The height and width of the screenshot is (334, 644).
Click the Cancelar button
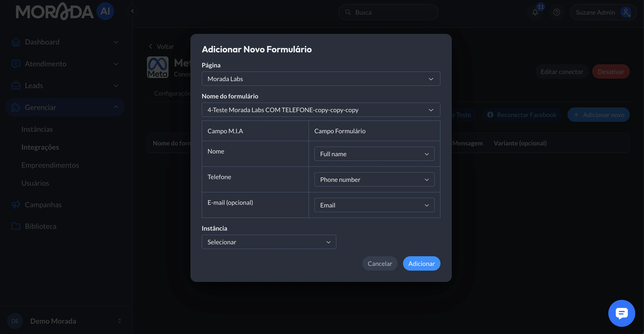tap(379, 263)
